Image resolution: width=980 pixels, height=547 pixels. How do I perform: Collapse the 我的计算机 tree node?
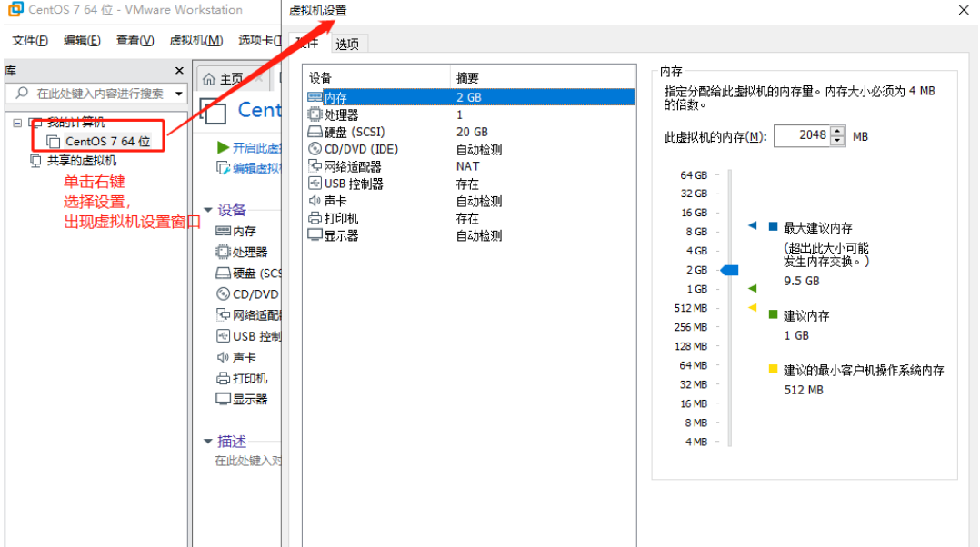17,123
